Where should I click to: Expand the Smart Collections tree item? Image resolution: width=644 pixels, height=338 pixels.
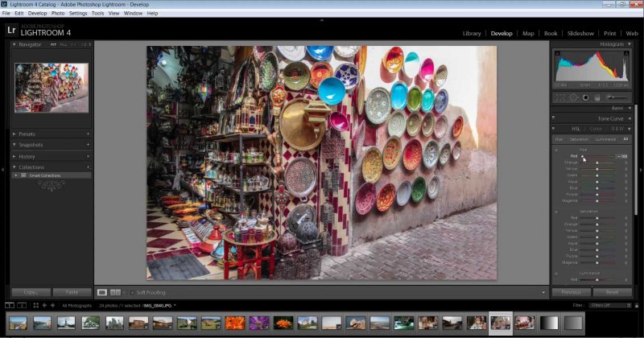click(x=15, y=175)
